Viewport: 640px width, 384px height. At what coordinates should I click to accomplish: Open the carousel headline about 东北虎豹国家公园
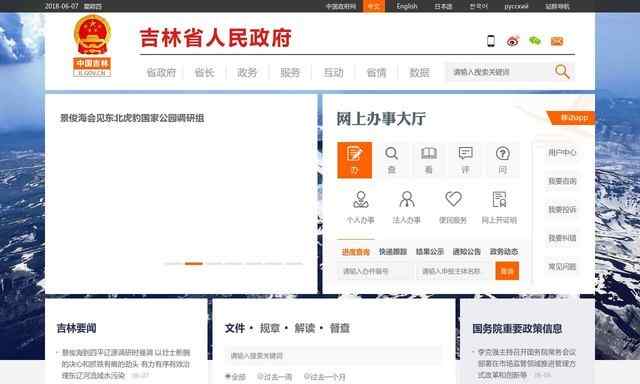pos(132,118)
